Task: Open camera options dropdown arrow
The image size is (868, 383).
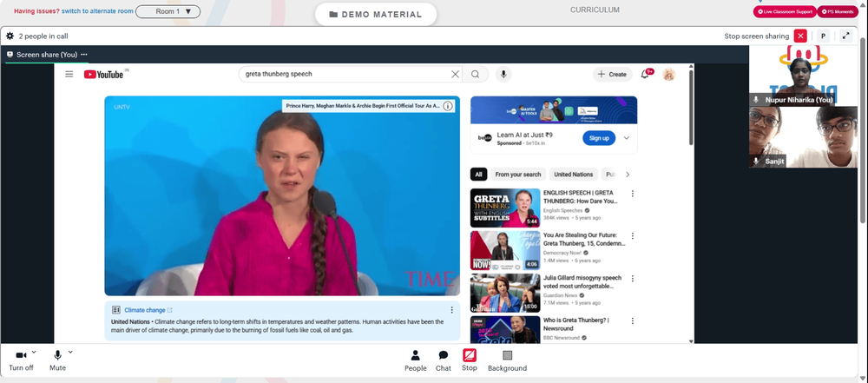Action: pyautogui.click(x=34, y=352)
